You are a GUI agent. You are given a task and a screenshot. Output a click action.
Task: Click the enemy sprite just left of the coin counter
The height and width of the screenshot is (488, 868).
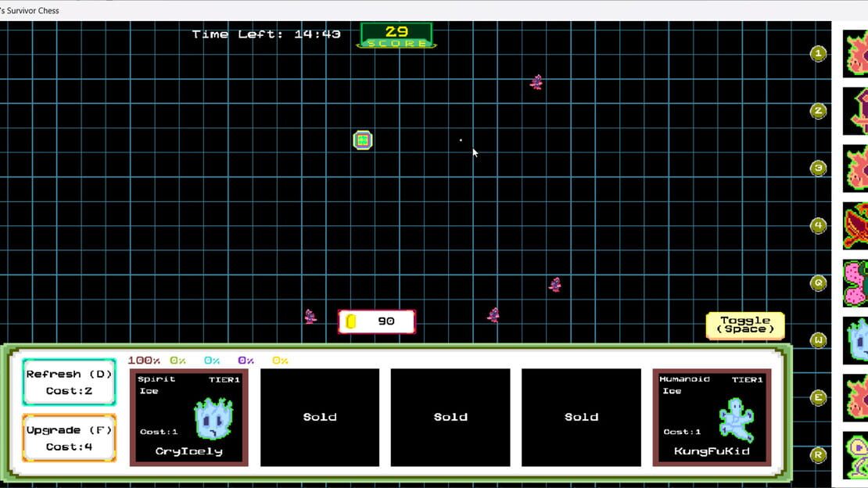pyautogui.click(x=310, y=316)
